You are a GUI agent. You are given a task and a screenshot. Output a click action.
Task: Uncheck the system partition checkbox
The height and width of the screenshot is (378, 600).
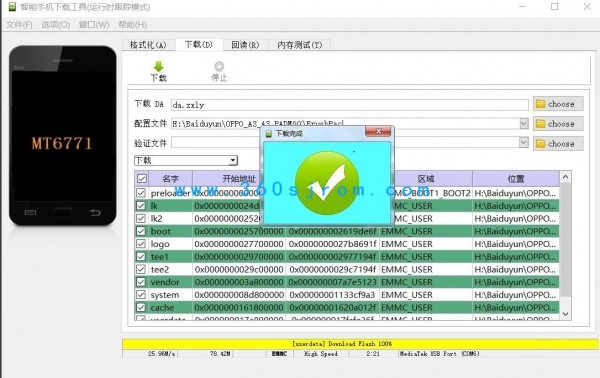(x=141, y=295)
